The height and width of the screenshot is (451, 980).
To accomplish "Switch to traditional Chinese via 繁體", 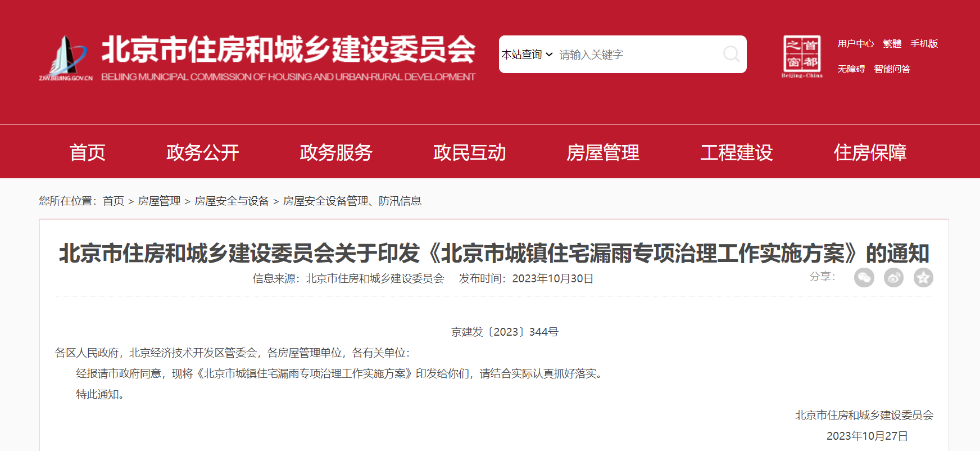I will tap(892, 44).
